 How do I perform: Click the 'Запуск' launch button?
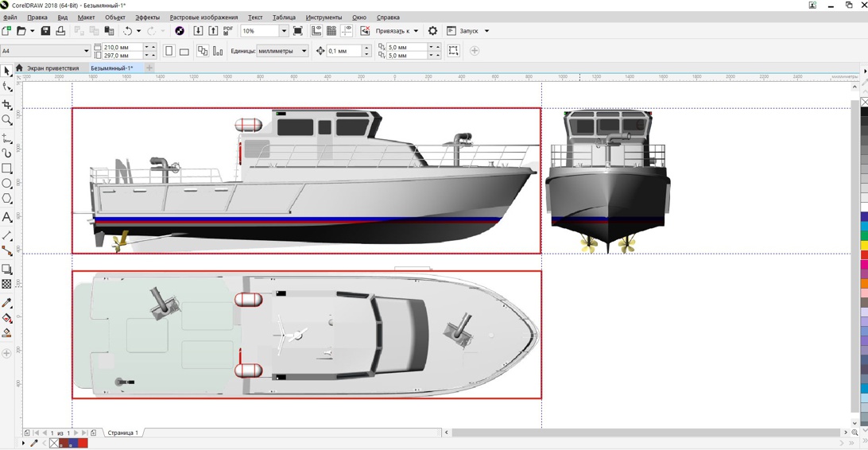click(468, 31)
